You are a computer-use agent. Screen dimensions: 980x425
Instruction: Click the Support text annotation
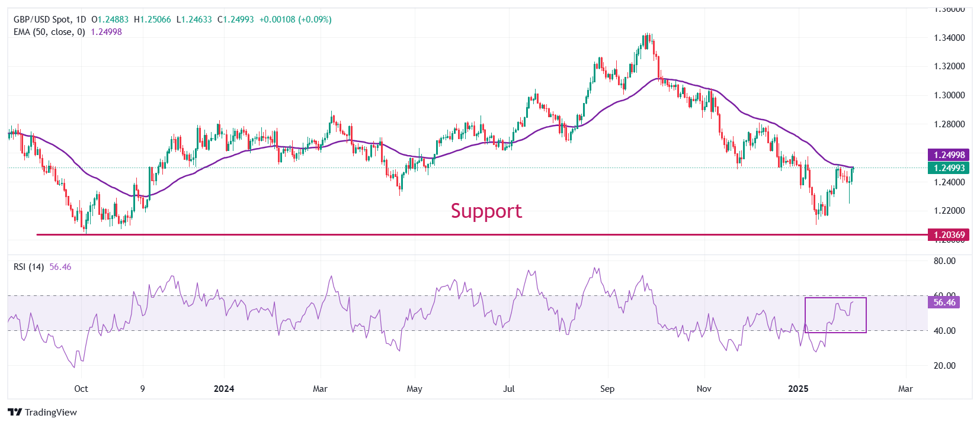[486, 211]
